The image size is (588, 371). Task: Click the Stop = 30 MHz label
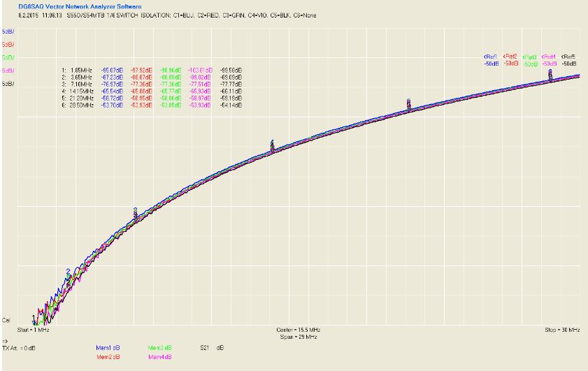pos(562,330)
